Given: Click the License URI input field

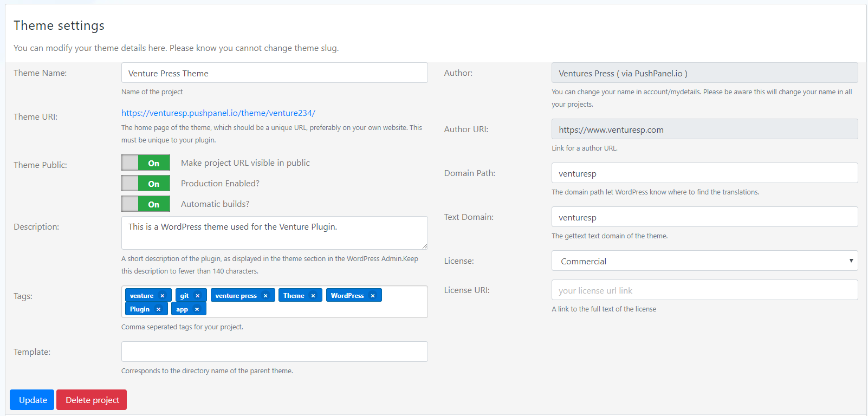Looking at the screenshot, I should pyautogui.click(x=704, y=290).
